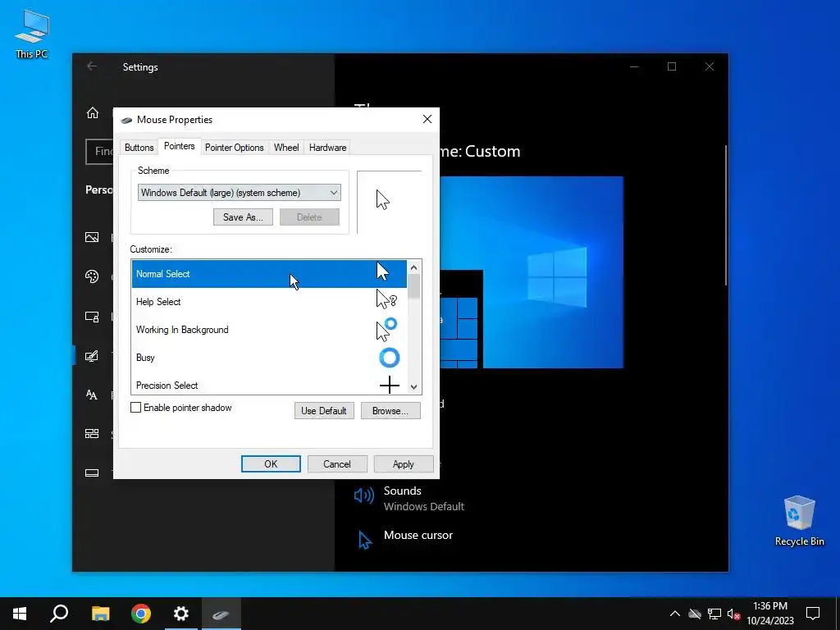Screen dimensions: 840x630
Task: Click the Cancel button
Action: click(337, 464)
